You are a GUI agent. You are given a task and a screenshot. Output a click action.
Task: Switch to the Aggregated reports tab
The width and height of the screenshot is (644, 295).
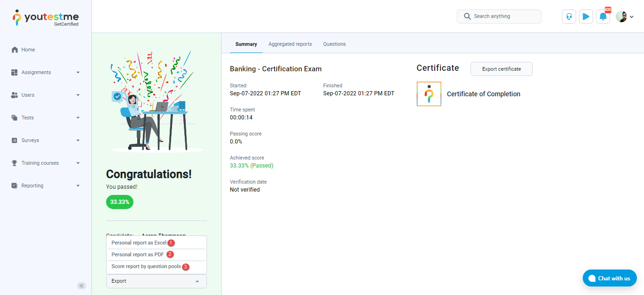pyautogui.click(x=290, y=44)
